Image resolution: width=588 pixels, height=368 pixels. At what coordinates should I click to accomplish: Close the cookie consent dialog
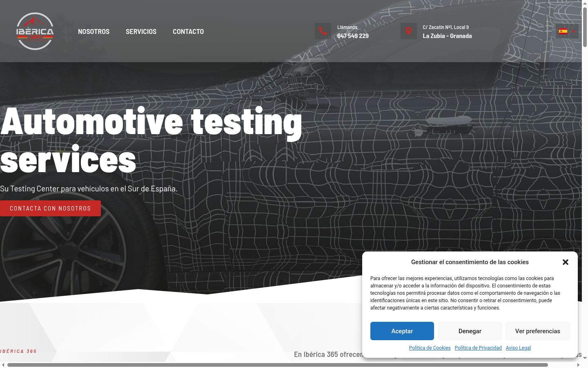(566, 262)
